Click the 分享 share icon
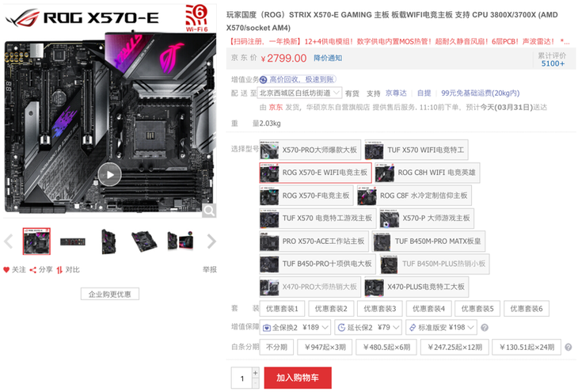 [x=32, y=270]
